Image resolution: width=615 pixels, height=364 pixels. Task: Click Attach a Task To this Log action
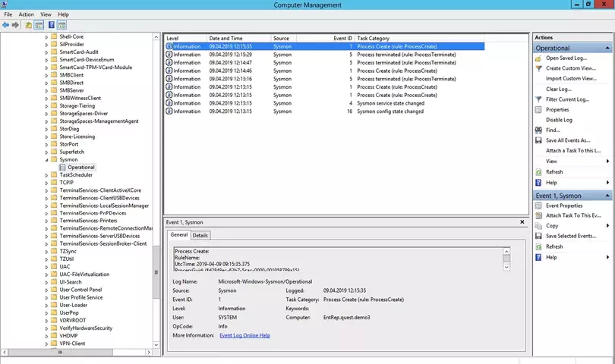coord(573,150)
